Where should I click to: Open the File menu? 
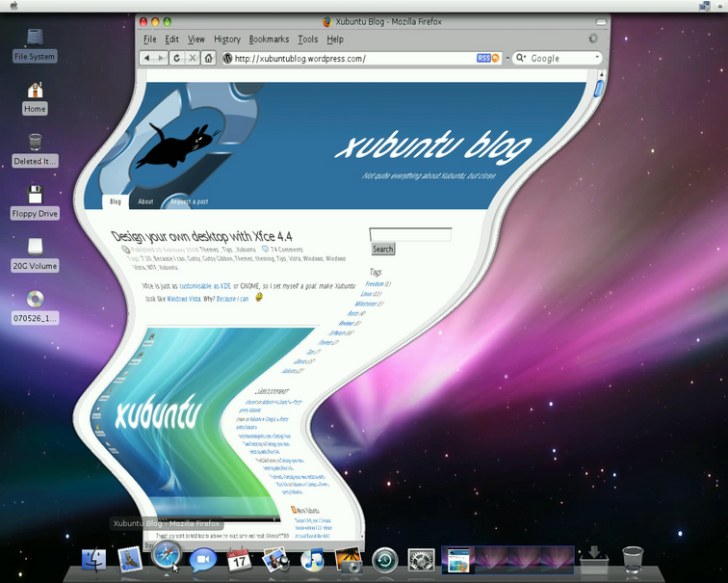pyautogui.click(x=149, y=39)
